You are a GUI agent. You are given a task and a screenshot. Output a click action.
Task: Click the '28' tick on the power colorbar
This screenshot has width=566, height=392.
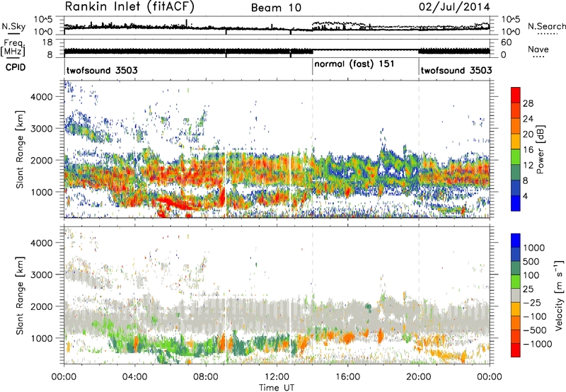[528, 103]
